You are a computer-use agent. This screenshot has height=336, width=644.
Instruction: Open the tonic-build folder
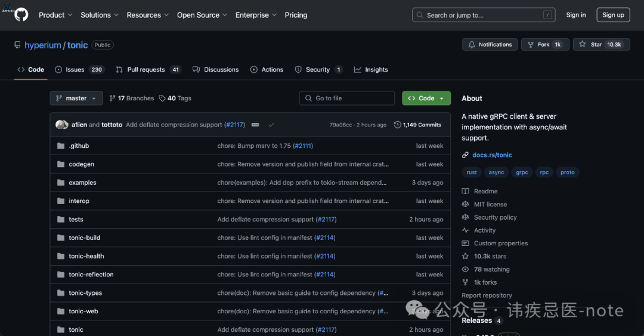click(85, 238)
